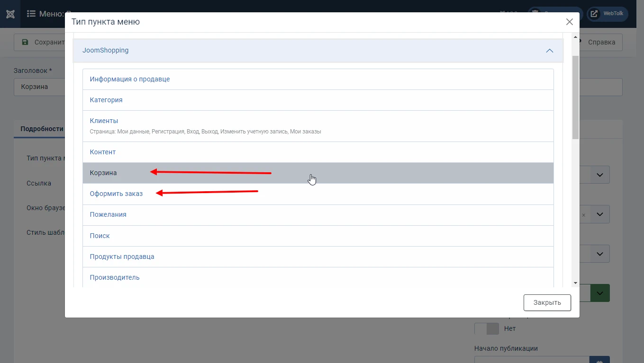Open the WebTolk external link icon
The height and width of the screenshot is (363, 644).
(x=594, y=14)
